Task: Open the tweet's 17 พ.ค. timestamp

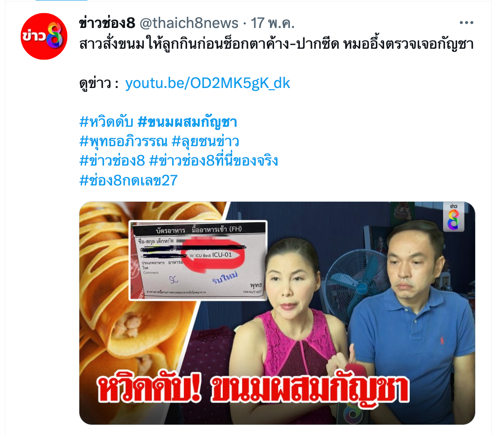Action: [273, 23]
